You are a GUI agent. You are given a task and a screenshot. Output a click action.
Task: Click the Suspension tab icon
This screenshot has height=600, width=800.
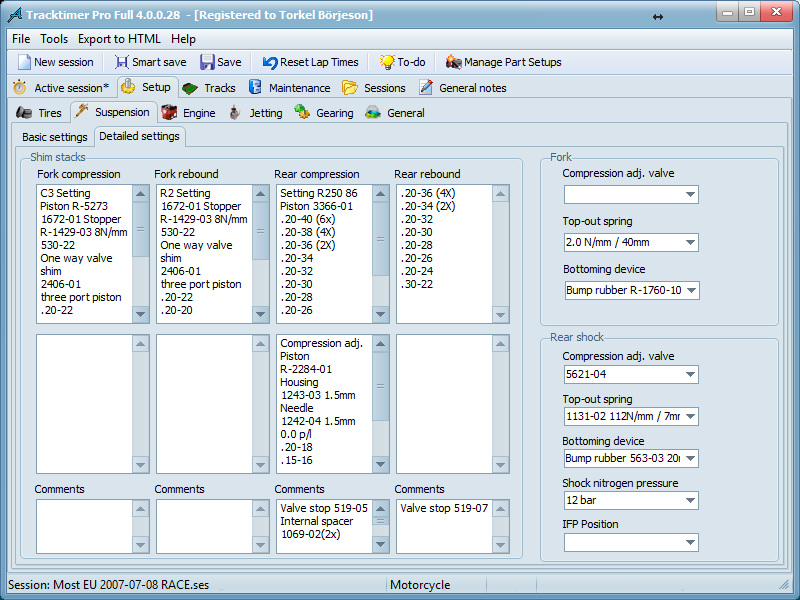point(82,111)
